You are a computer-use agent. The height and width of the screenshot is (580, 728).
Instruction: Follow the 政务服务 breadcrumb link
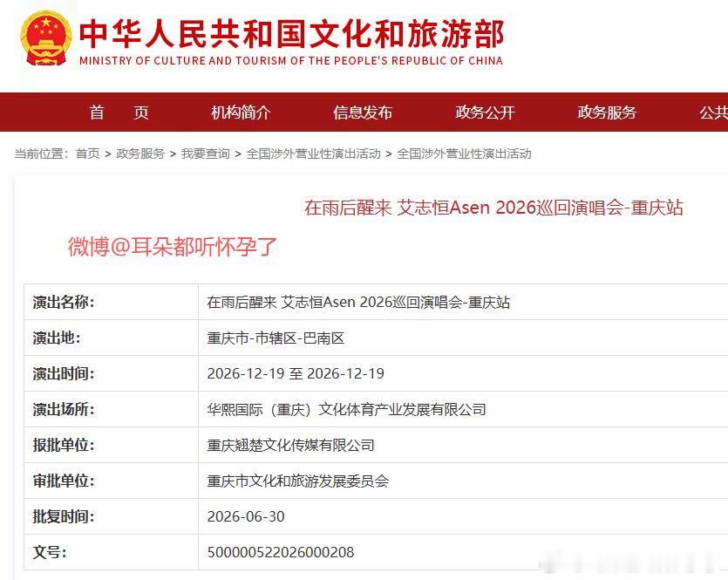[140, 154]
